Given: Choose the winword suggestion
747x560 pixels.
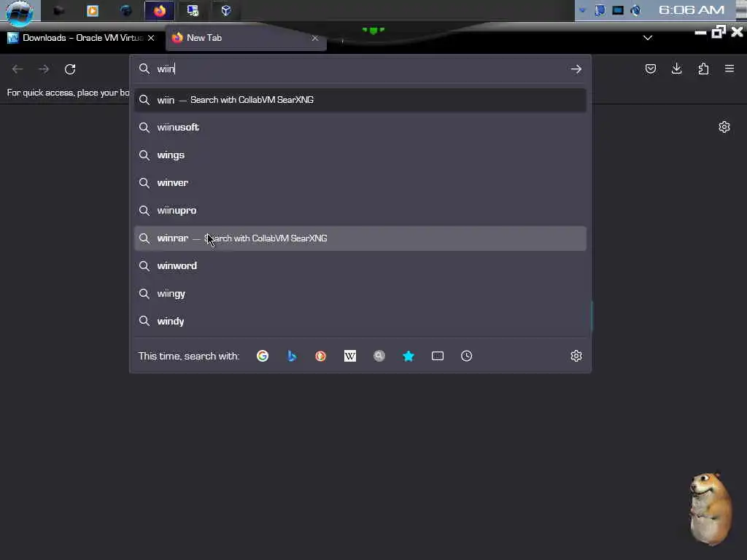Looking at the screenshot, I should (360, 265).
